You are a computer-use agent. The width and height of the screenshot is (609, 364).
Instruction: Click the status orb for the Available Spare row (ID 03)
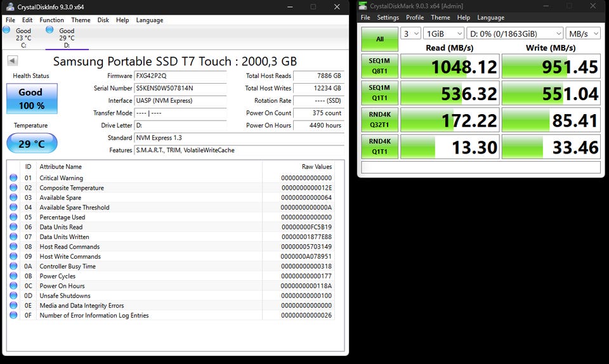click(13, 197)
